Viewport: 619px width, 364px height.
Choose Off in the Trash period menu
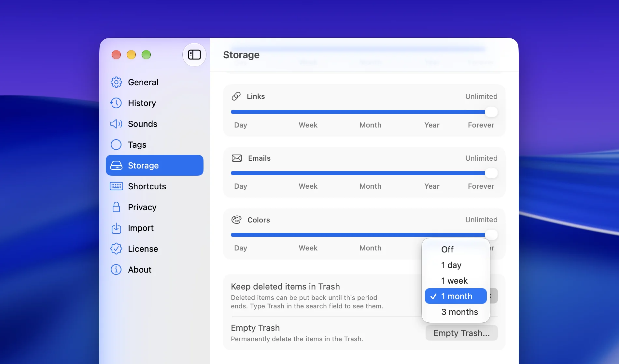(x=456, y=249)
